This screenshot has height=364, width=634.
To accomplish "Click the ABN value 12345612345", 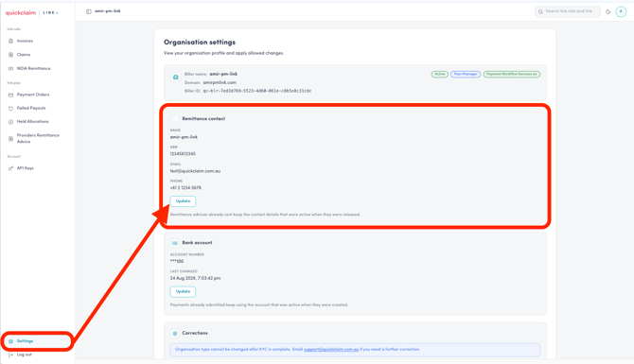I will (183, 154).
